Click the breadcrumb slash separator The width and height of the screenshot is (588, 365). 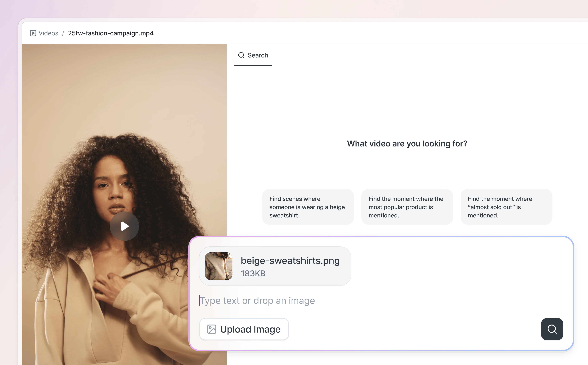(x=63, y=33)
